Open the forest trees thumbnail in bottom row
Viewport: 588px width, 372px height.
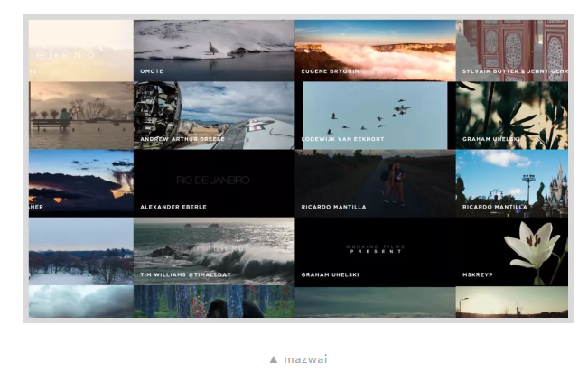pyautogui.click(x=214, y=302)
